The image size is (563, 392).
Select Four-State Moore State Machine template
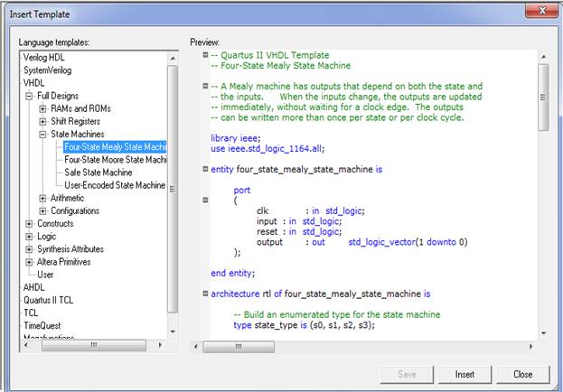tap(115, 160)
